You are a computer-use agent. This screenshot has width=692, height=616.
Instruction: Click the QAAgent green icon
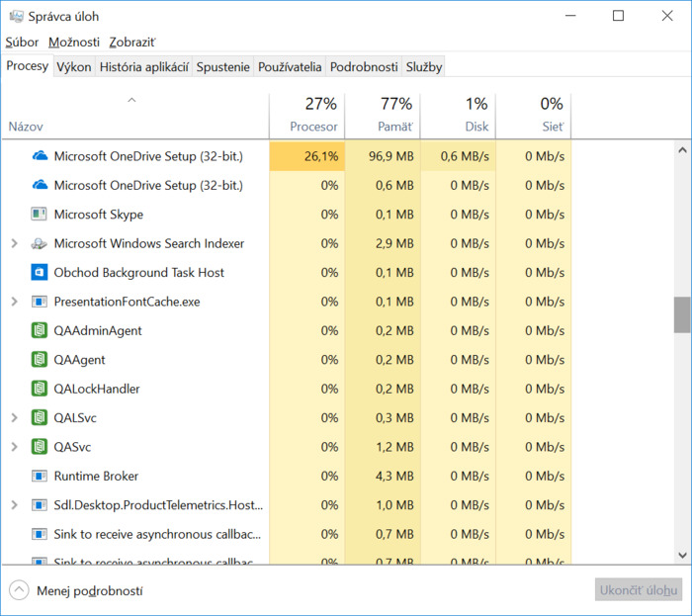tap(39, 360)
